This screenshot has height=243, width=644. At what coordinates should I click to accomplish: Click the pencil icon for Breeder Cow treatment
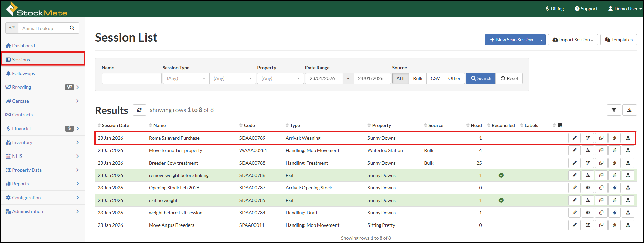(x=574, y=163)
